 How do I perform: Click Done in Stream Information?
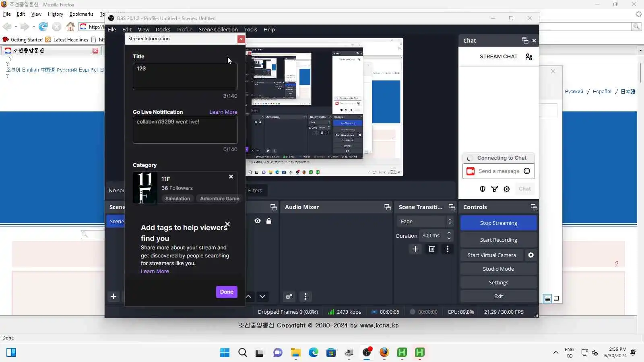click(227, 292)
